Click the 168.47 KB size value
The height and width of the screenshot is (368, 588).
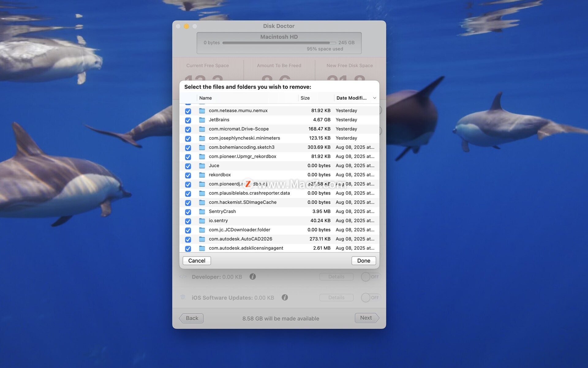319,129
